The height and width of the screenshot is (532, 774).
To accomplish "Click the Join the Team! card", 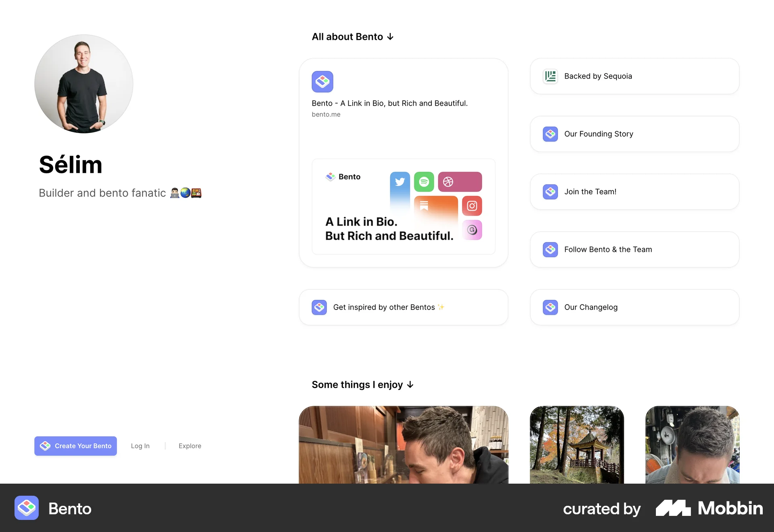I will point(634,191).
